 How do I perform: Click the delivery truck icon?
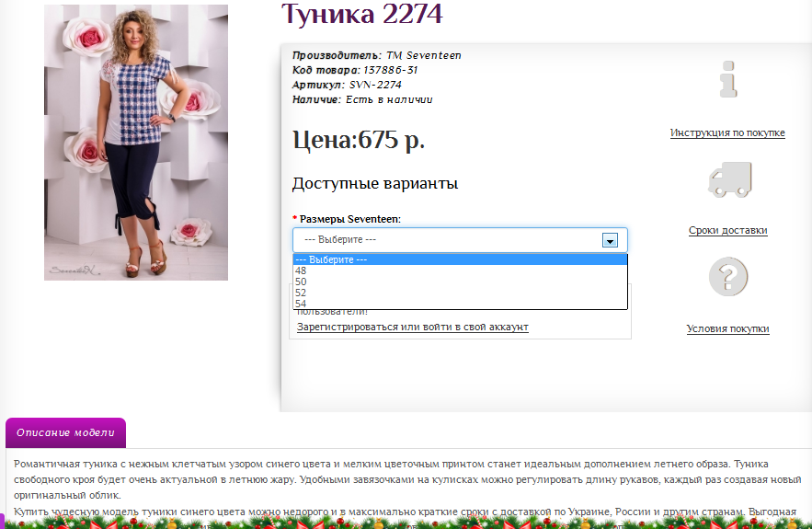729,179
